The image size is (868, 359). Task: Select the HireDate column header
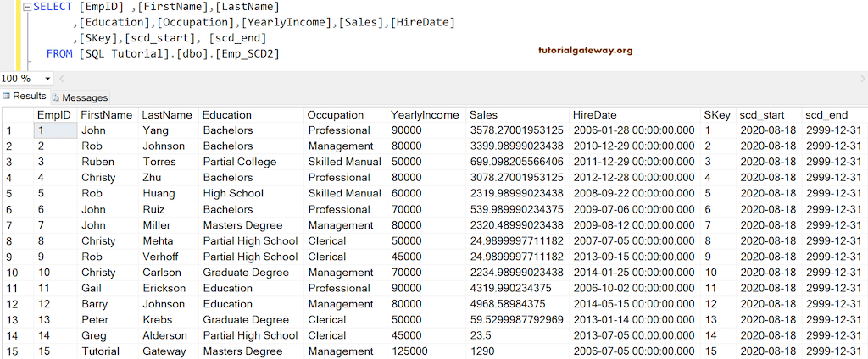point(594,115)
